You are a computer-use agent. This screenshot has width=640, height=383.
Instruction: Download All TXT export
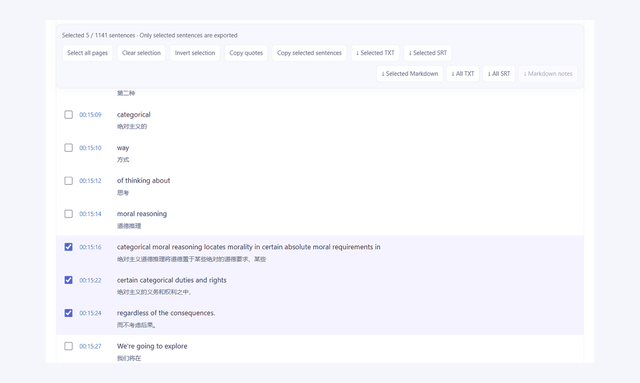click(463, 74)
